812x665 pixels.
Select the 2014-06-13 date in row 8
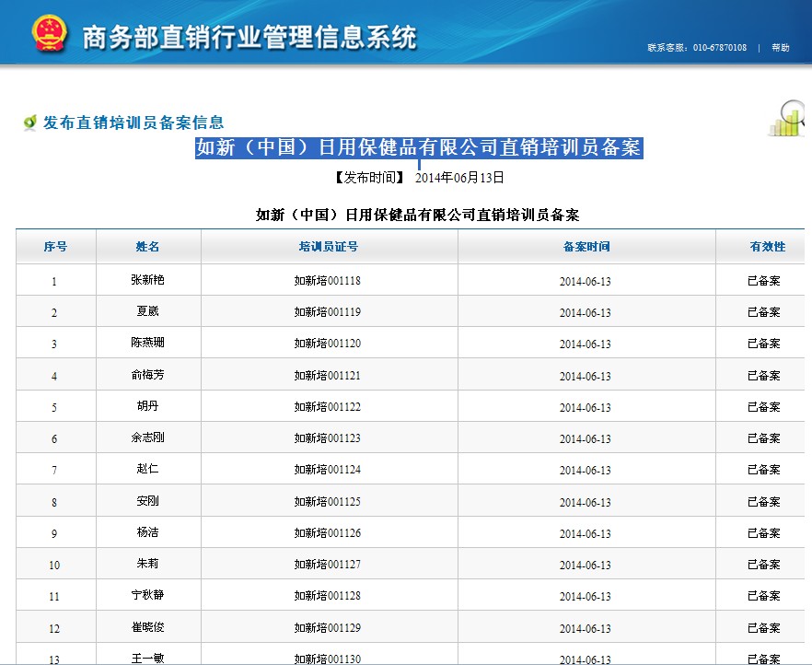pyautogui.click(x=585, y=503)
